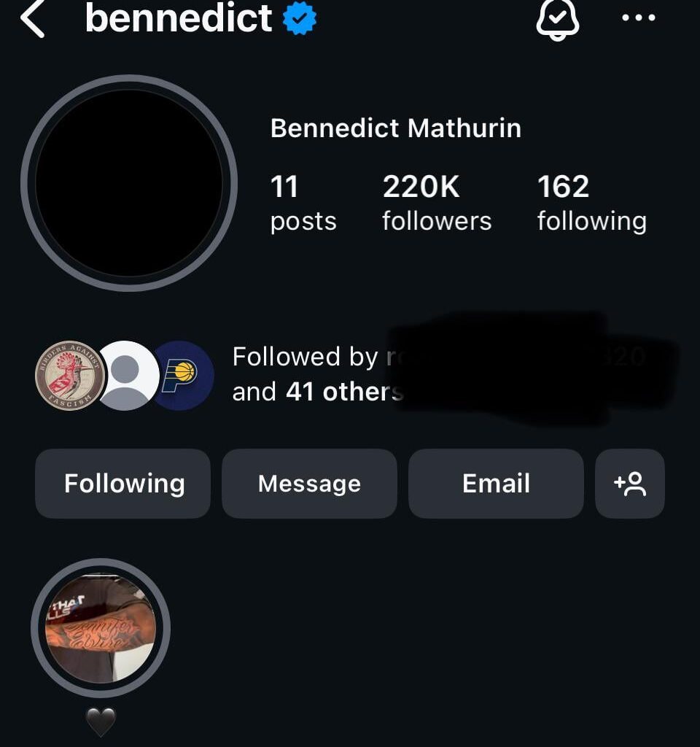Tap the 'bennedict' username in the header
This screenshot has width=700, height=747.
coord(179,20)
